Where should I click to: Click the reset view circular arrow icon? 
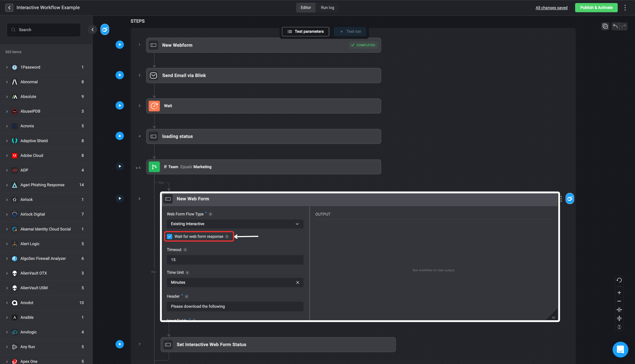coord(619,280)
